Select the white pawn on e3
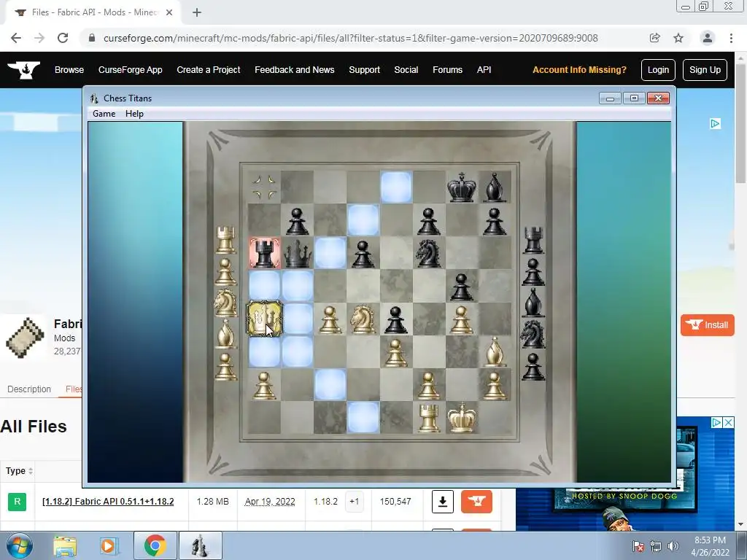Viewport: 747px width, 560px height. tap(395, 351)
